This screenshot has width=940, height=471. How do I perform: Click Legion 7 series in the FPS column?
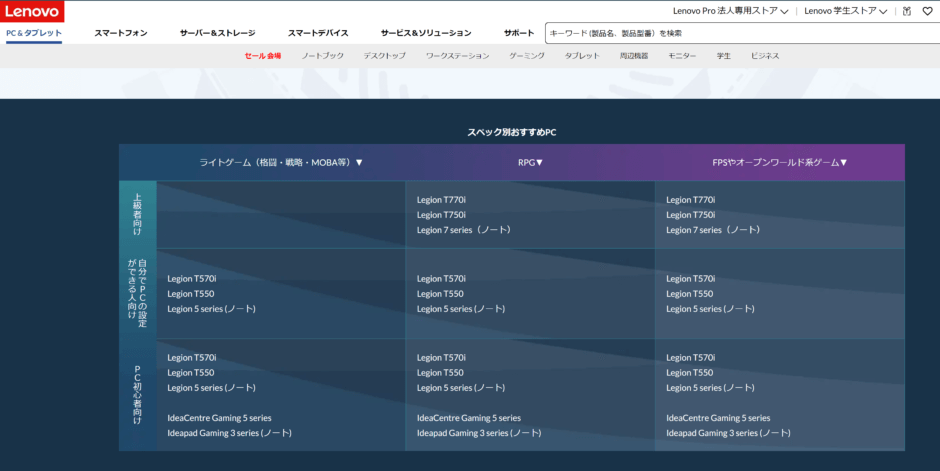coord(713,230)
